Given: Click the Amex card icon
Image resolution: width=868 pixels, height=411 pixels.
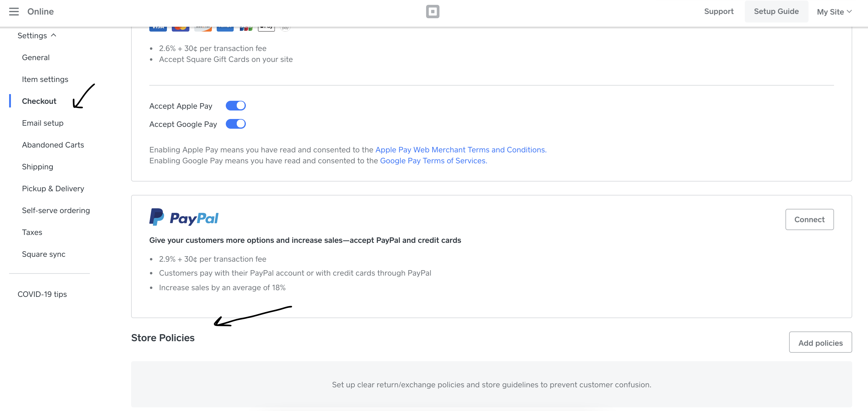Looking at the screenshot, I should [225, 28].
